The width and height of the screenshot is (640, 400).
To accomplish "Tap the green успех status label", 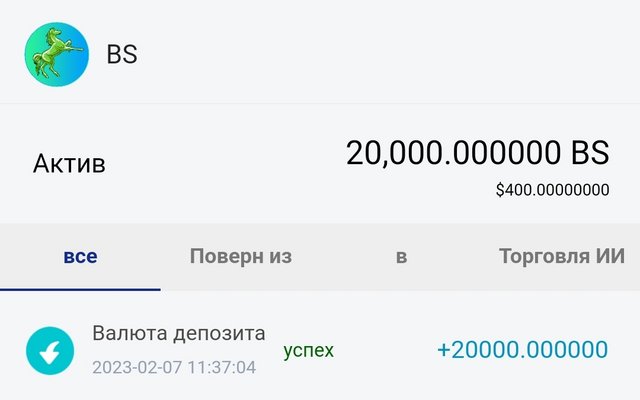I will (309, 350).
